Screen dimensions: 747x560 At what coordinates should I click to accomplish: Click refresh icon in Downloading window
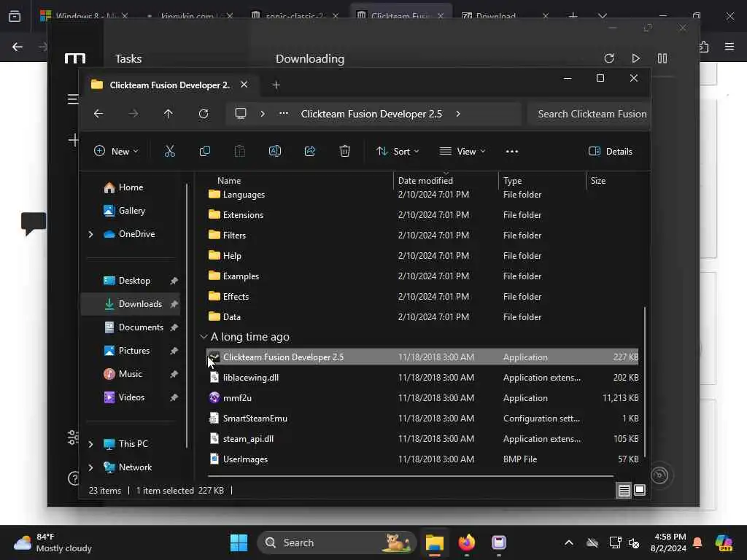[609, 58]
